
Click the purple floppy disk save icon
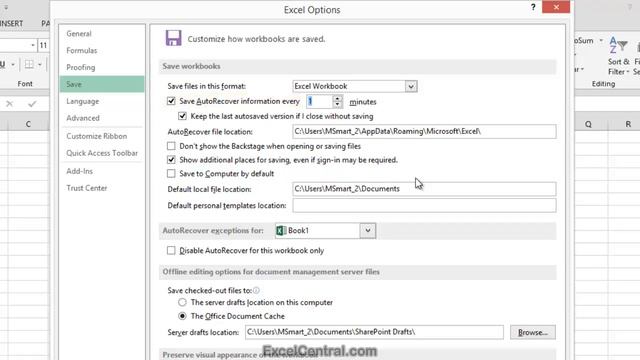pos(173,38)
